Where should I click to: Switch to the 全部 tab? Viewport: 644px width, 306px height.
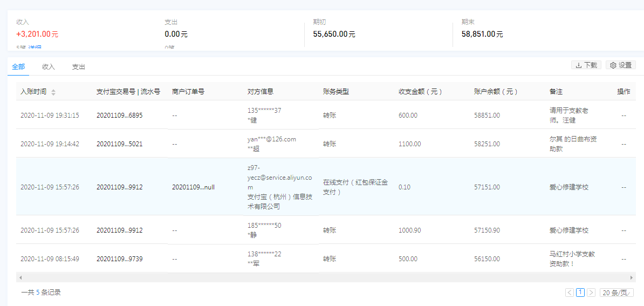pos(18,67)
